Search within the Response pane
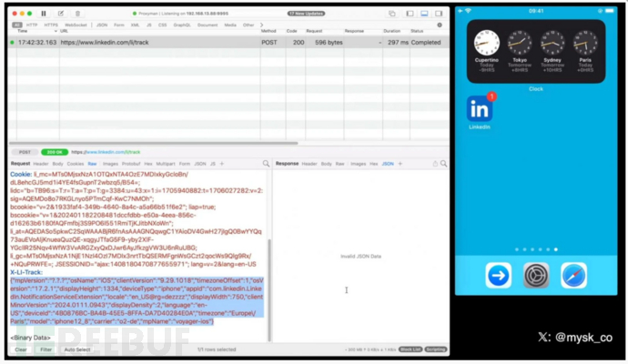Screen dimensions: 628x364 coord(444,164)
